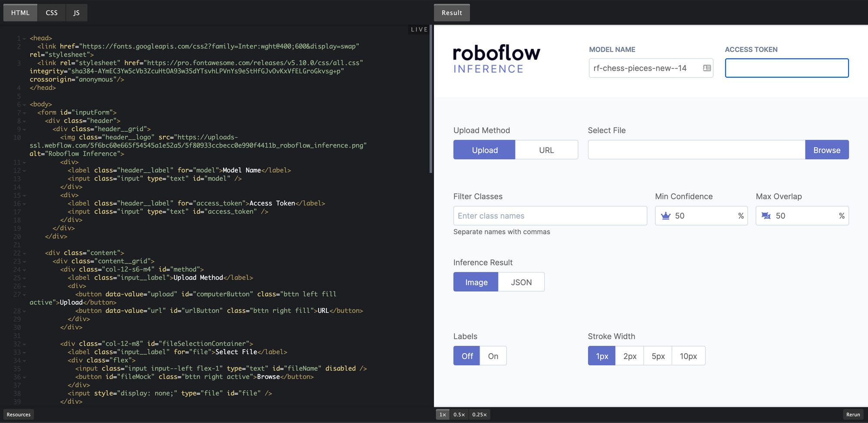Click Rerun in the bottom bar
The width and height of the screenshot is (868, 423).
[853, 414]
